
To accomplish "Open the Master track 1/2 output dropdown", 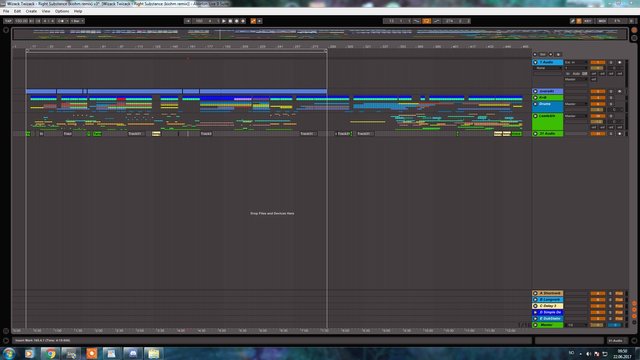I will pos(578,325).
